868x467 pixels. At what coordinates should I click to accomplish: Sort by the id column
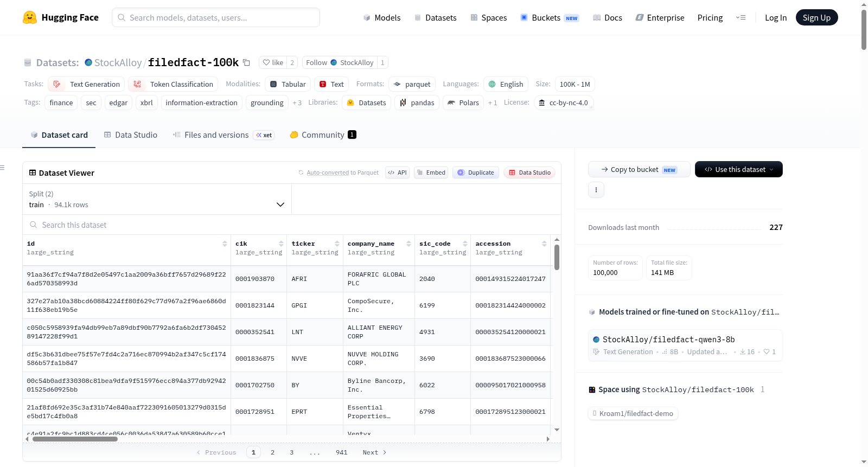tap(225, 244)
